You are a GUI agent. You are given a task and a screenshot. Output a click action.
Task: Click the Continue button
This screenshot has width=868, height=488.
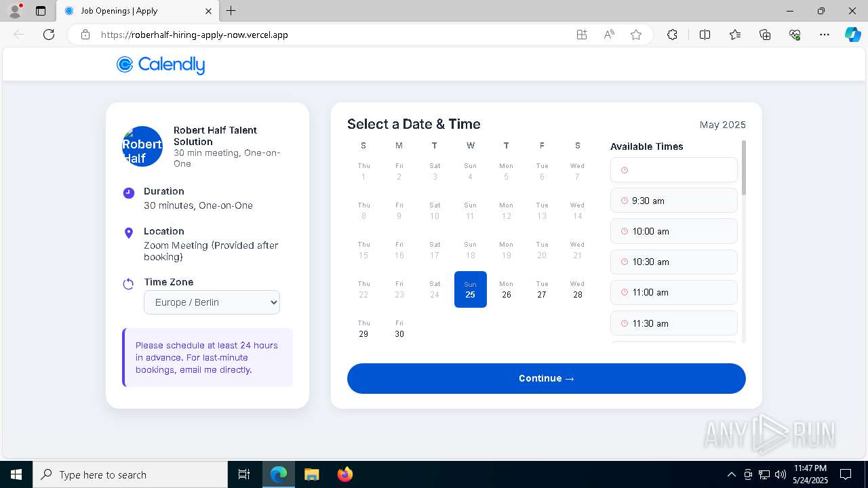pyautogui.click(x=547, y=378)
